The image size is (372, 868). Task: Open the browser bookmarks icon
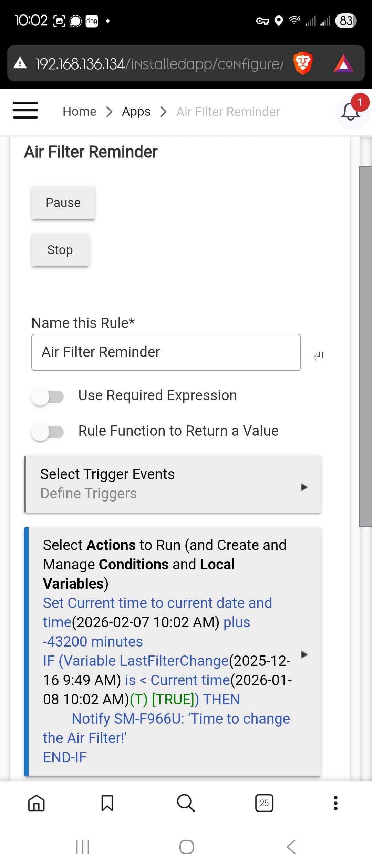pos(107,803)
